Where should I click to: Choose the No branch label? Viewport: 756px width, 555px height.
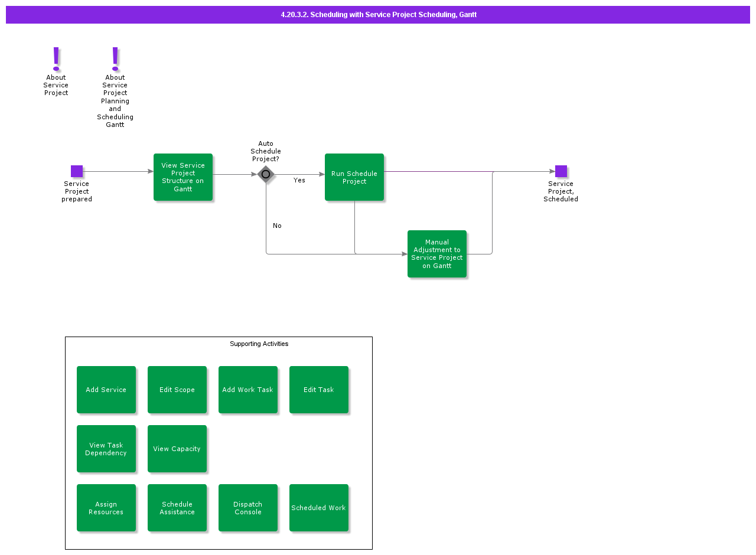point(277,226)
